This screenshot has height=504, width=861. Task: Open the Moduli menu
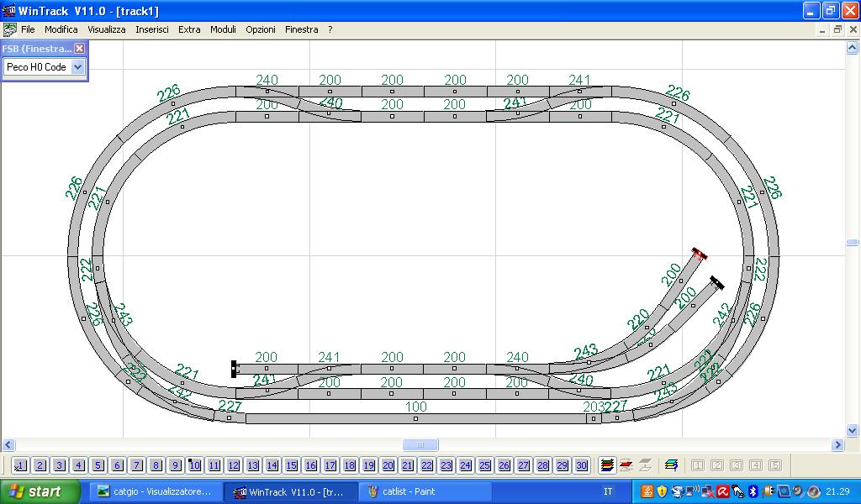[x=223, y=29]
